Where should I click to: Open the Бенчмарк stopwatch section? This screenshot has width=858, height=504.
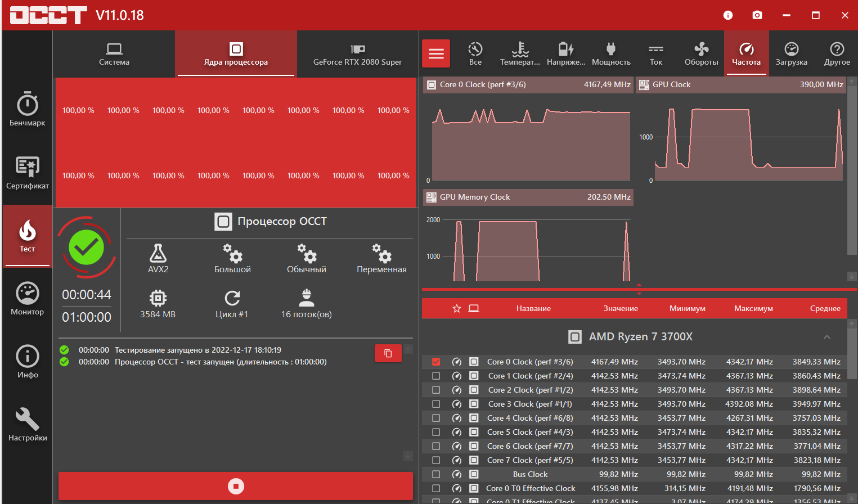[27, 109]
